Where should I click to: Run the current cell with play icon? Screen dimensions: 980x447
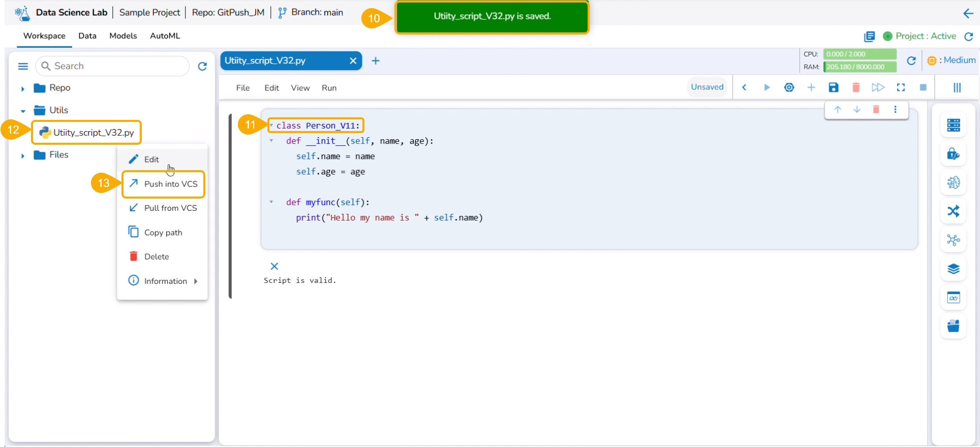tap(767, 88)
